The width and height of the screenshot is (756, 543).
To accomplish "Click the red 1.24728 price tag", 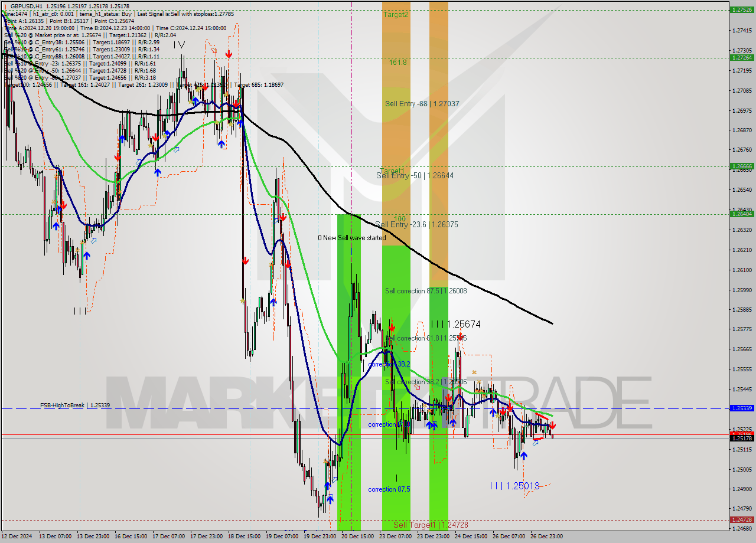I will coord(742,520).
